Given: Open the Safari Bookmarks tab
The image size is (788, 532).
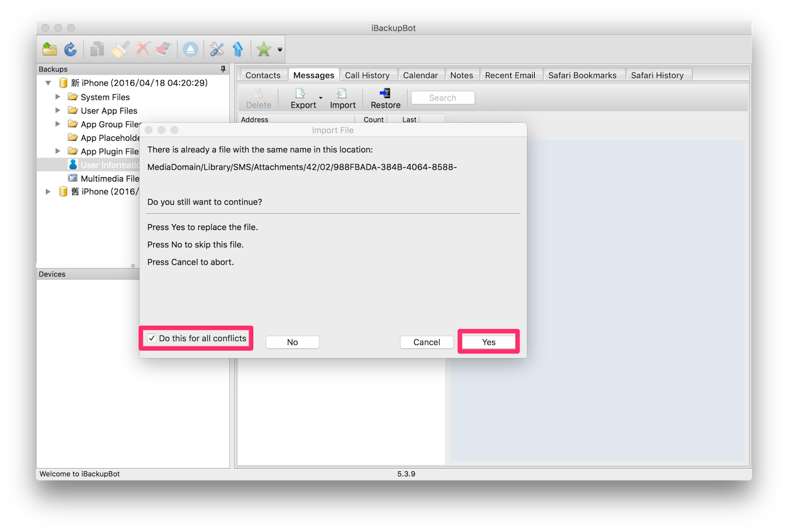Looking at the screenshot, I should pyautogui.click(x=583, y=75).
